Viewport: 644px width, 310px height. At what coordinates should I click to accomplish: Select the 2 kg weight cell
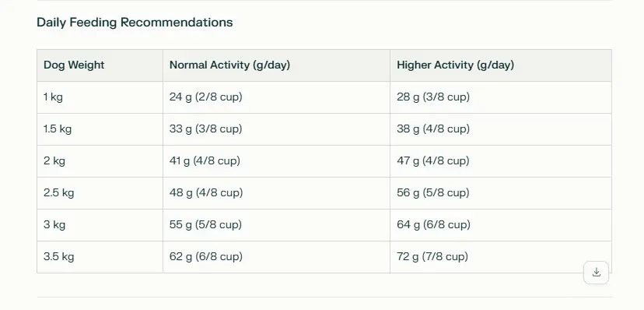(x=100, y=161)
